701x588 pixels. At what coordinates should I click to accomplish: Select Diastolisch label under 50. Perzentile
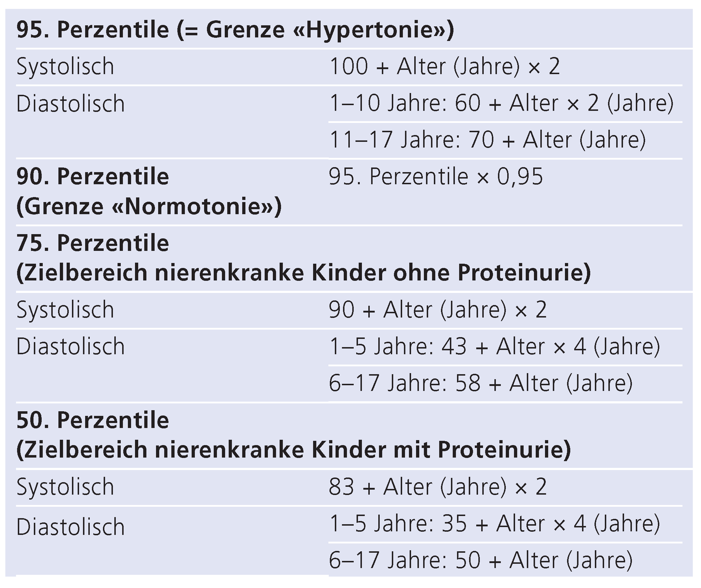pos(71,527)
